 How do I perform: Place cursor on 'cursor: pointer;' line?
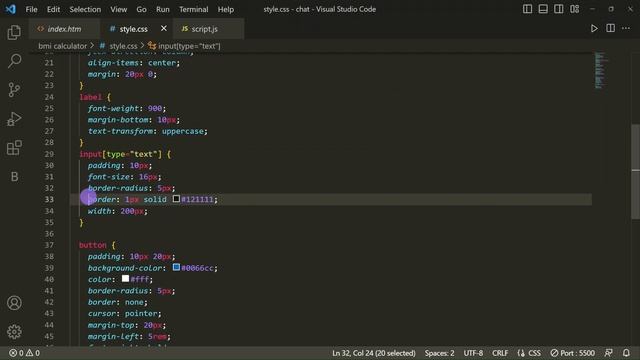click(x=124, y=313)
